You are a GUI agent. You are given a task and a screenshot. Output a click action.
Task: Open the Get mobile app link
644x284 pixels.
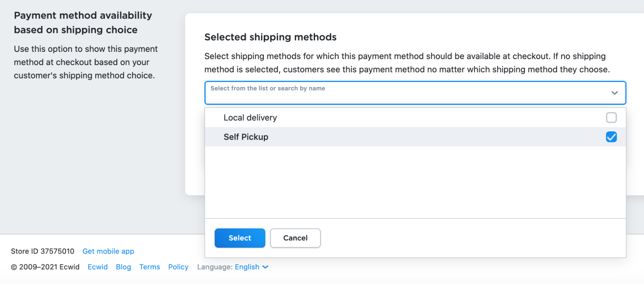(108, 251)
